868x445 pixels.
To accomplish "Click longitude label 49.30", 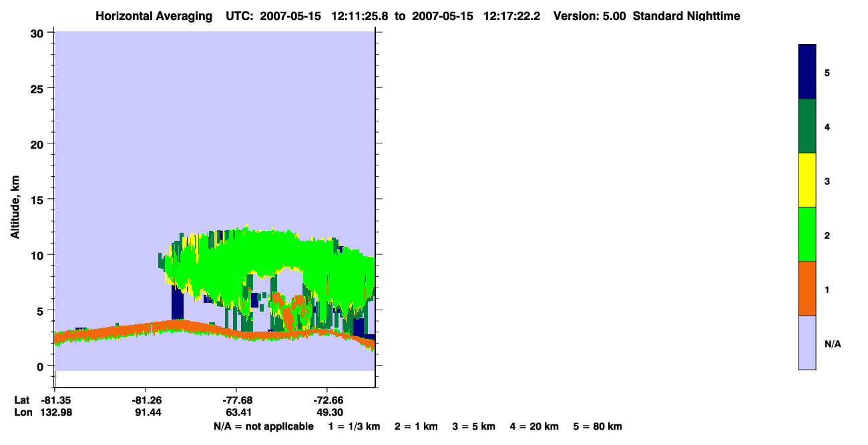I will pos(329,413).
